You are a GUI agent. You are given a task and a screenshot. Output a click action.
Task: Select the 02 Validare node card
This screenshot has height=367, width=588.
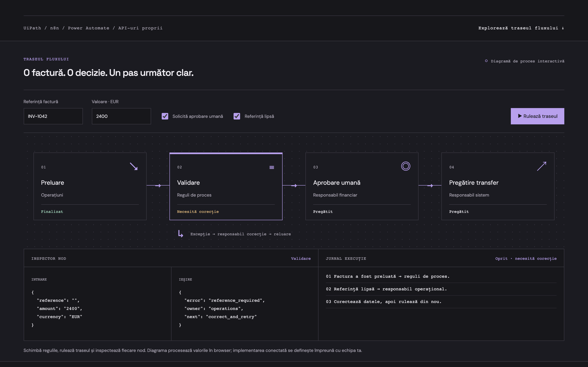tap(226, 186)
